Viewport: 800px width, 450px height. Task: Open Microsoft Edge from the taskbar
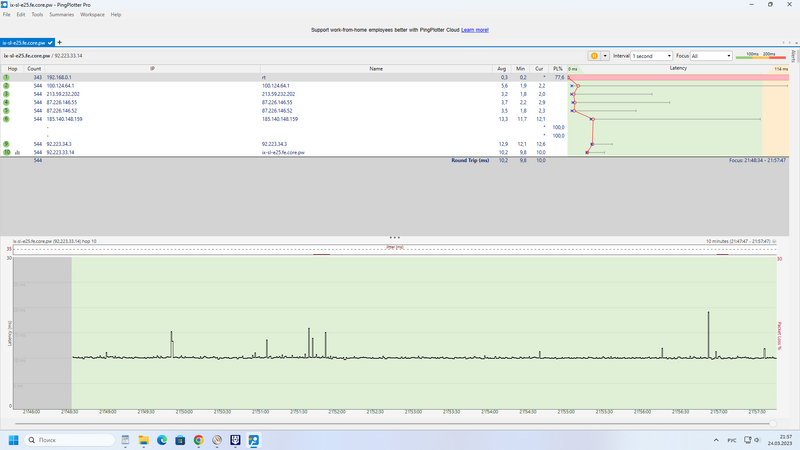pyautogui.click(x=162, y=440)
